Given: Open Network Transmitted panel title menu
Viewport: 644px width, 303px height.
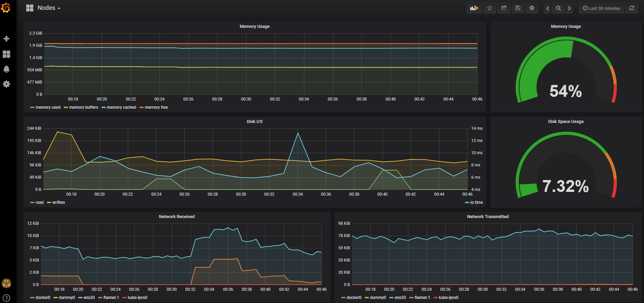Looking at the screenshot, I should [x=488, y=217].
